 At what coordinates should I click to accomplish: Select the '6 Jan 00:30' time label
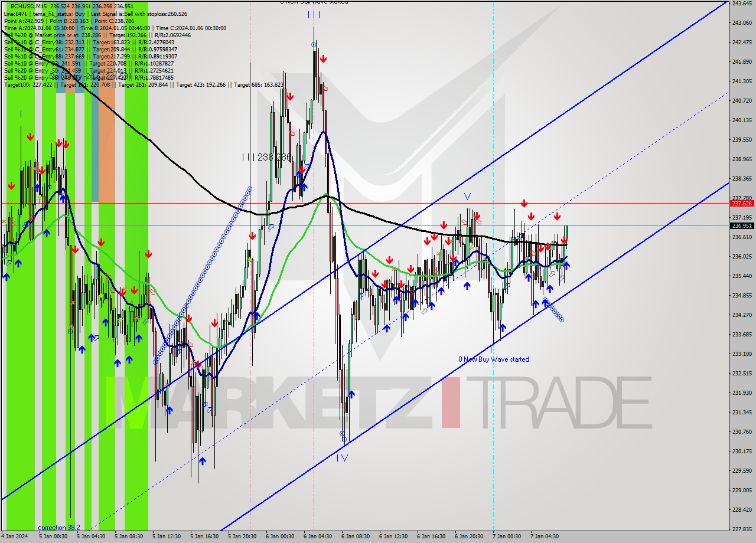[x=280, y=537]
